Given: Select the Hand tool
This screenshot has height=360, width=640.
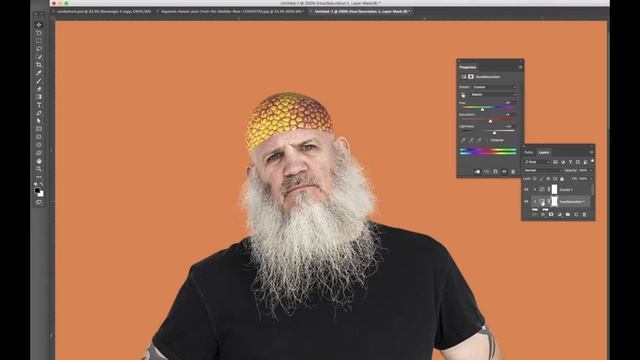Looking at the screenshot, I should (39, 161).
